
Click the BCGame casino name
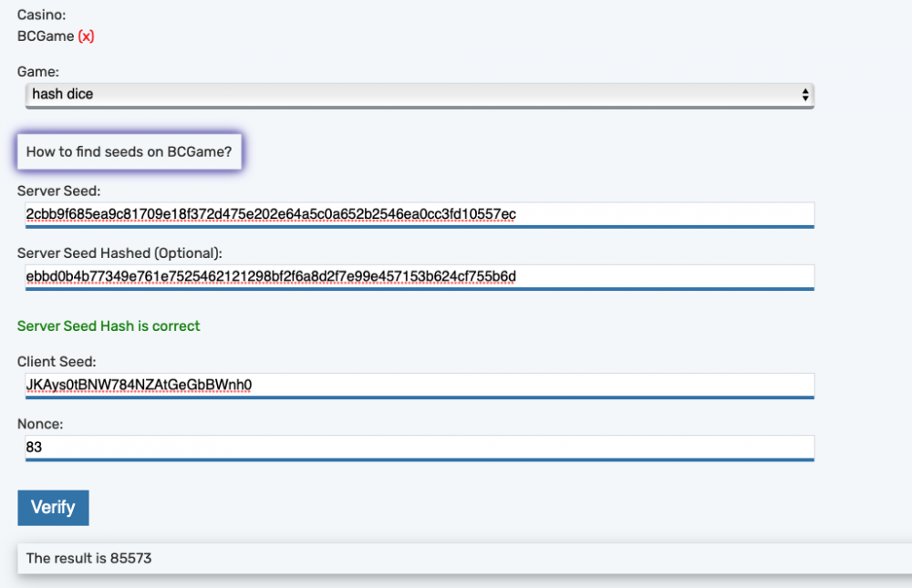tap(46, 36)
